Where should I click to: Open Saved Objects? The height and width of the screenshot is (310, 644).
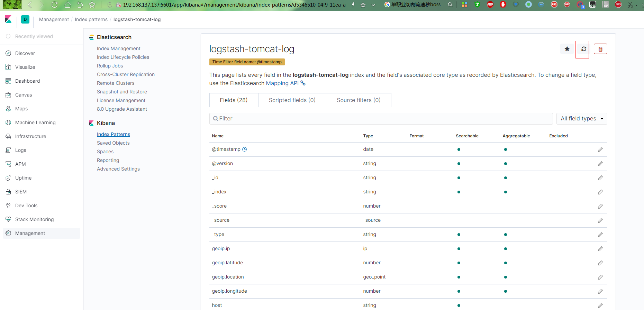pos(113,143)
